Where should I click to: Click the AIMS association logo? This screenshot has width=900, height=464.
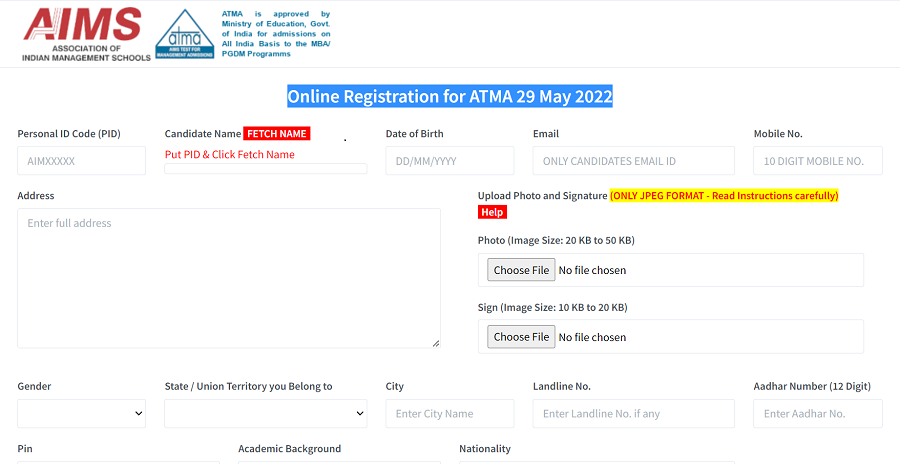pos(86,35)
